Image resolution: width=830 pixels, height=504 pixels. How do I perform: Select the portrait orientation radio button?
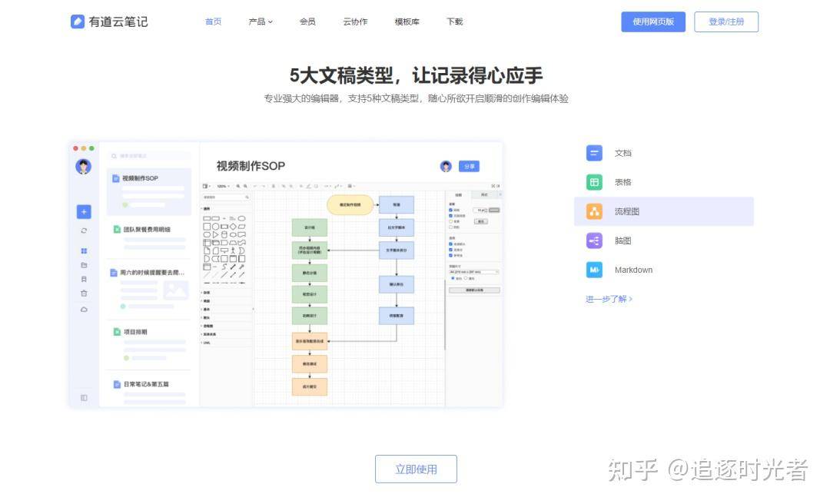(453, 278)
